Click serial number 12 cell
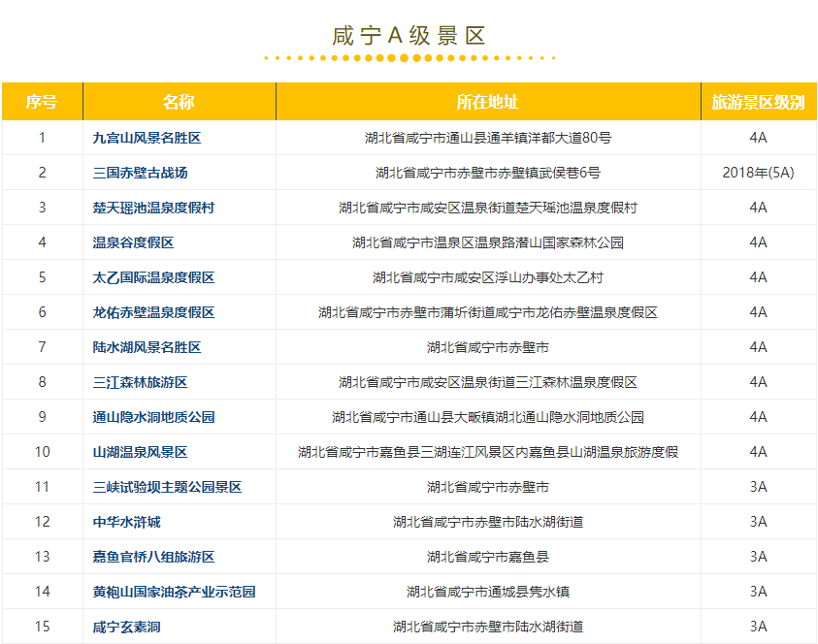 pyautogui.click(x=43, y=522)
